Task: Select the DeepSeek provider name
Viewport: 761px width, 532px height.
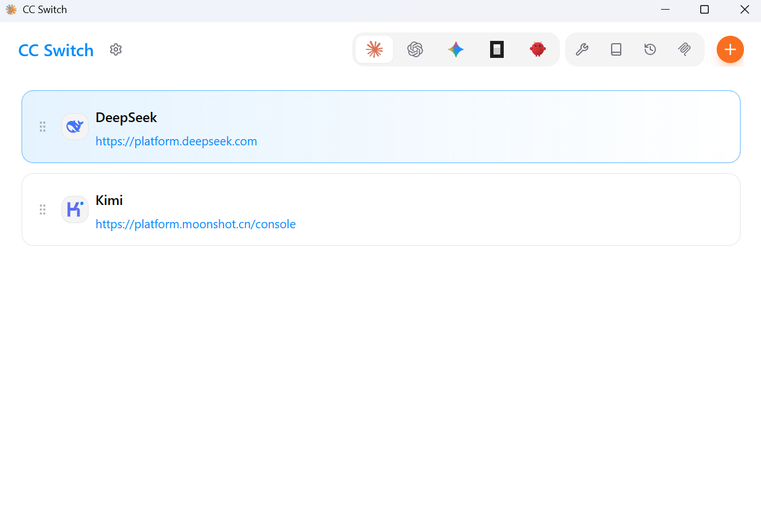Action: coord(126,118)
